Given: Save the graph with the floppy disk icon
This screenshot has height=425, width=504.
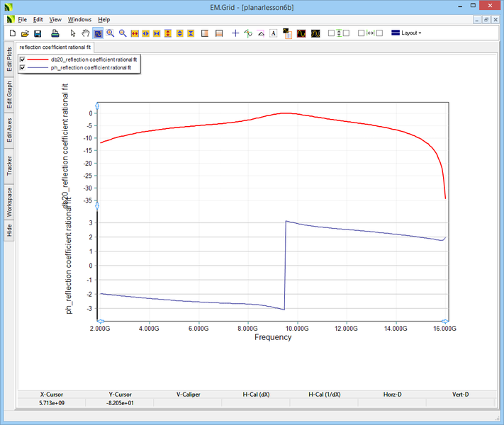Looking at the screenshot, I should tap(38, 33).
